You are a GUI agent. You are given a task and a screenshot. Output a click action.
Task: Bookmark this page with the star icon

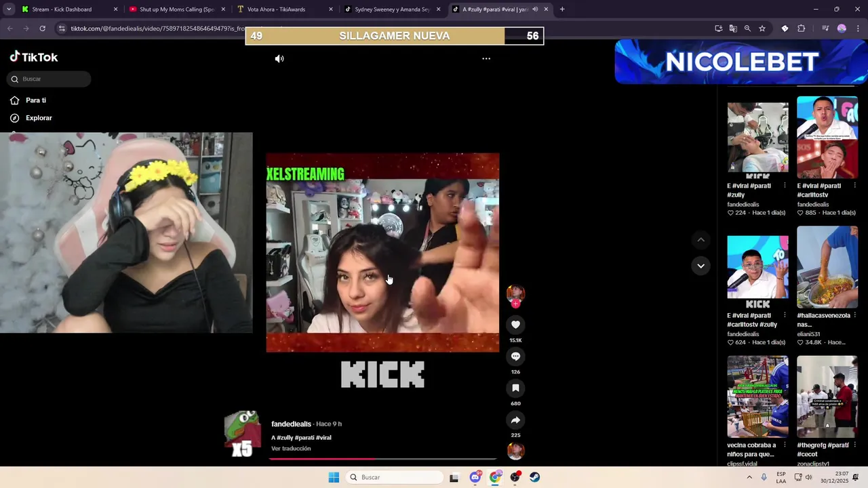pyautogui.click(x=762, y=28)
